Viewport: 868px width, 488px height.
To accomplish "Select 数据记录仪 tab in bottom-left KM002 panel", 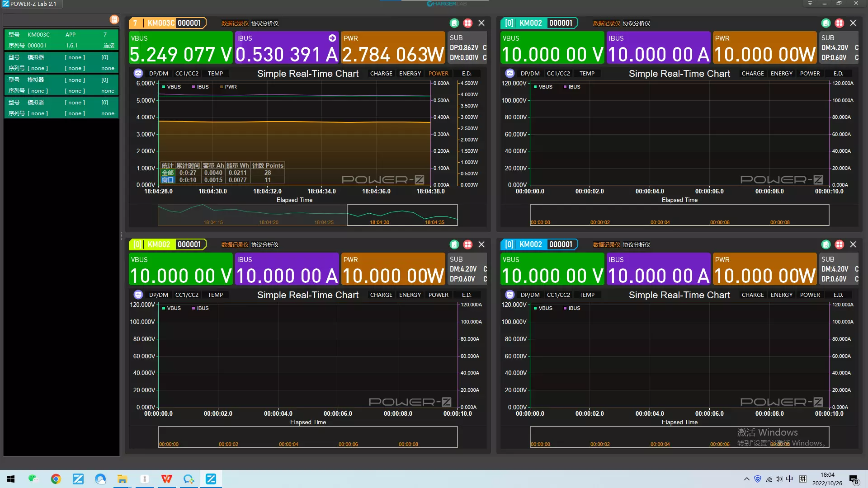I will (235, 245).
